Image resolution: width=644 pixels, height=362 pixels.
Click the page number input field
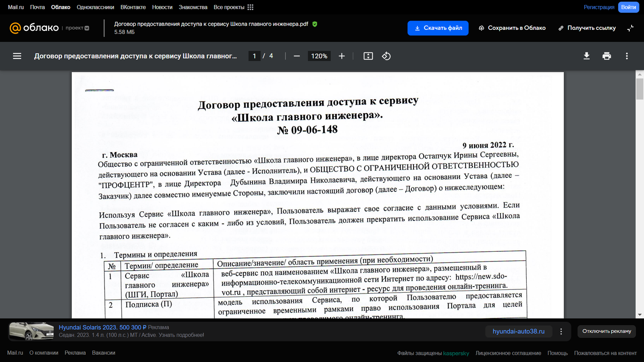[x=254, y=56]
